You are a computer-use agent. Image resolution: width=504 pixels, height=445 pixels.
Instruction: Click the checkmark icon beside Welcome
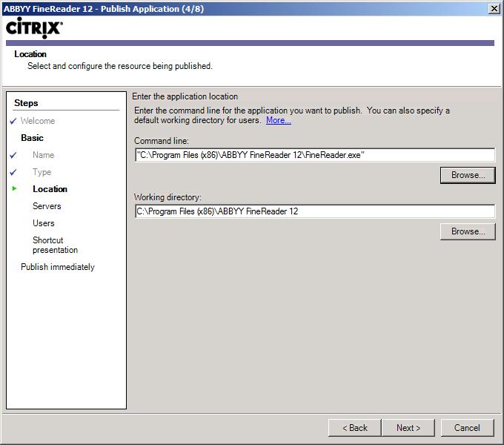pos(13,121)
